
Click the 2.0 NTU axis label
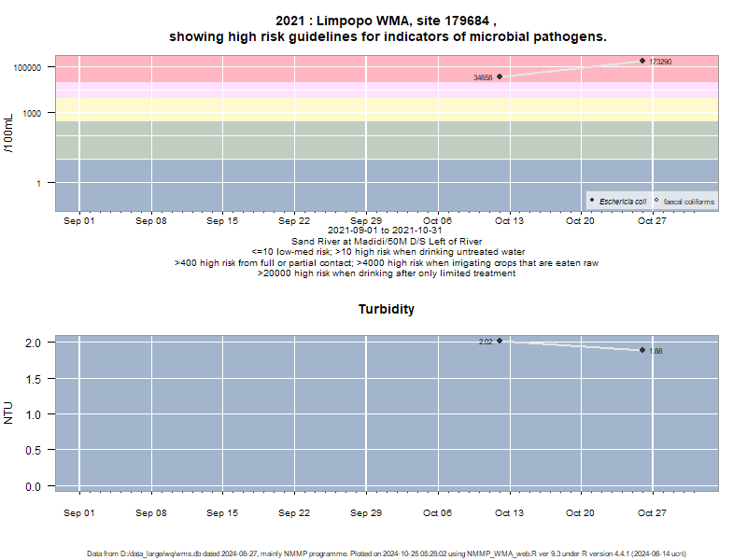(33, 343)
